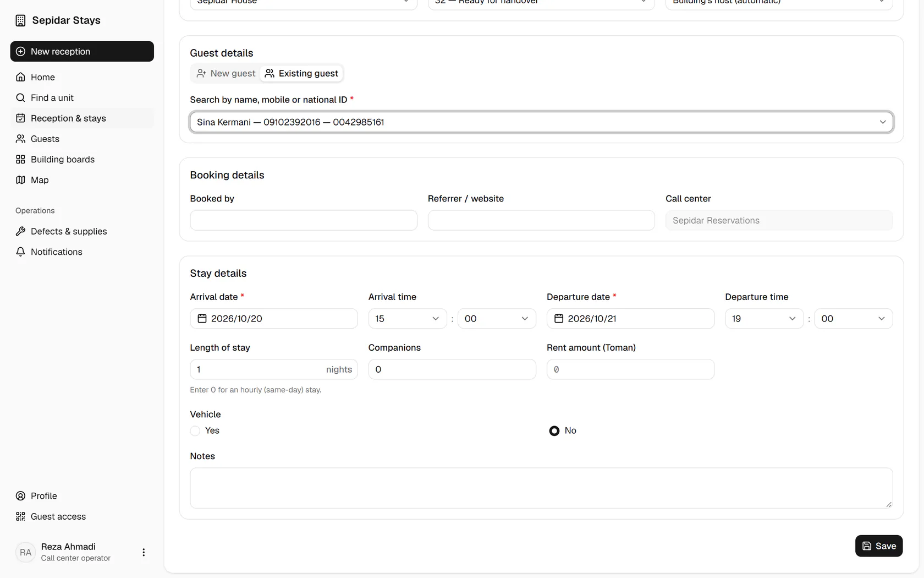Image resolution: width=924 pixels, height=578 pixels.
Task: Open the Arrival time hour dropdown
Action: (x=407, y=318)
